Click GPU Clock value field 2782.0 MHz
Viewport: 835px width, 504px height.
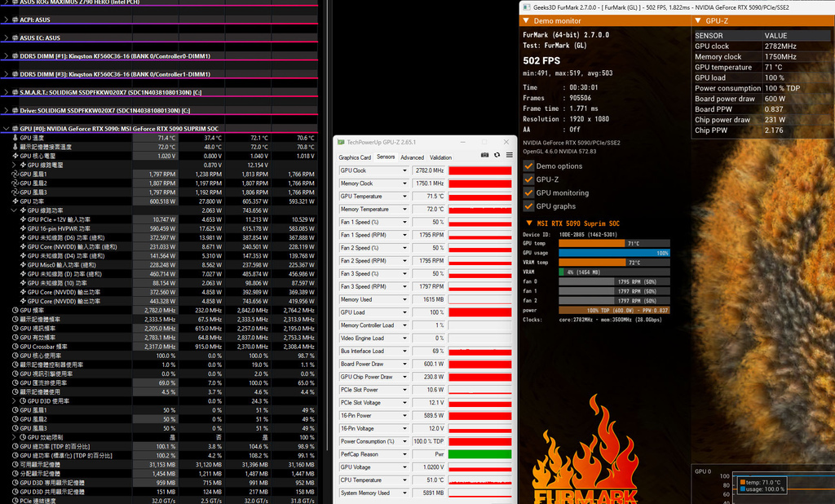pyautogui.click(x=429, y=170)
